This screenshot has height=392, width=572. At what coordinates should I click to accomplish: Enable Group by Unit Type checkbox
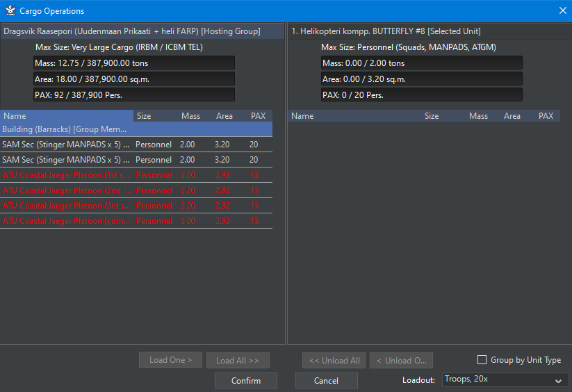482,360
